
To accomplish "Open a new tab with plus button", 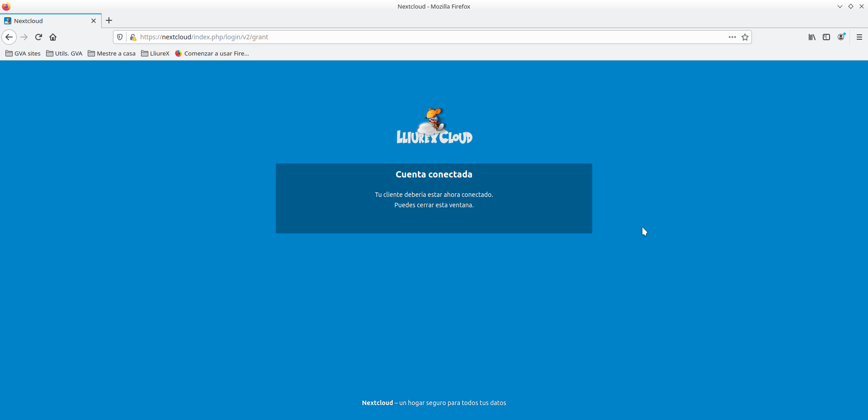I will [x=109, y=20].
